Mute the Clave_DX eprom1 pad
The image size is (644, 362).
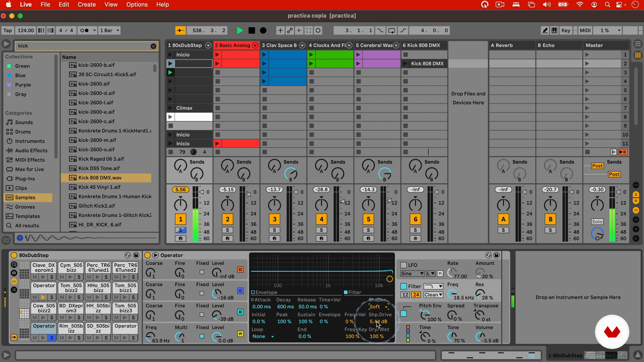pyautogui.click(x=35, y=277)
